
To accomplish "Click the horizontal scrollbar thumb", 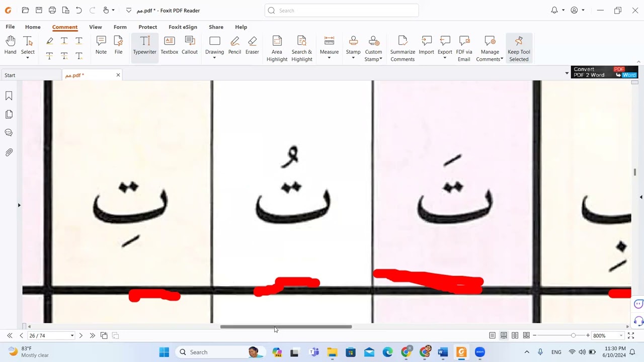I will coord(286,326).
